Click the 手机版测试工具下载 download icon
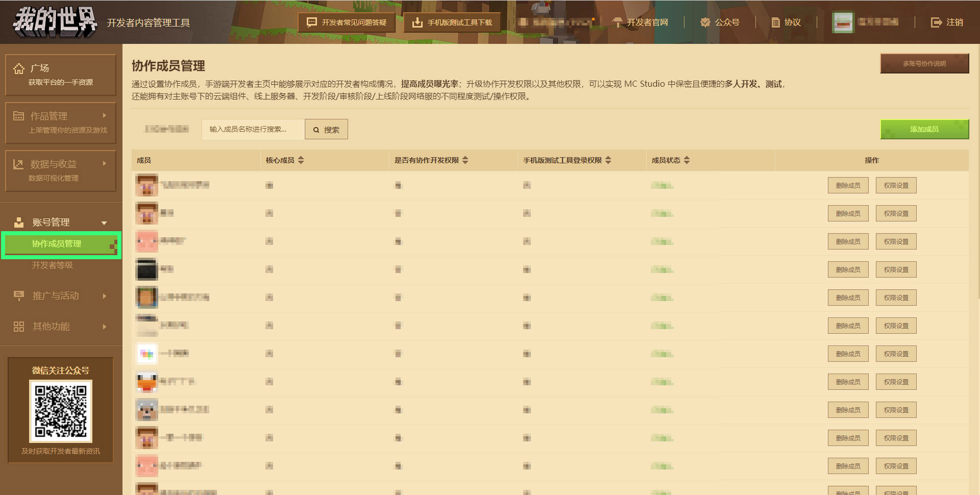 [x=418, y=22]
